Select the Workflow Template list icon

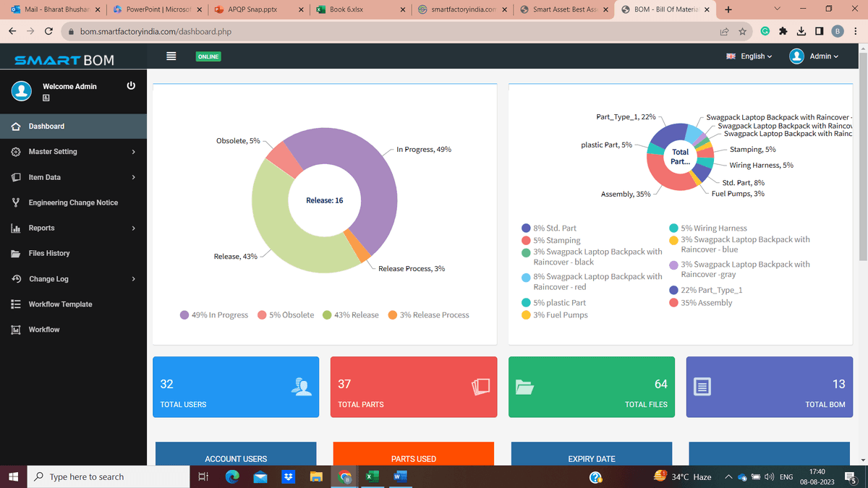click(x=16, y=304)
